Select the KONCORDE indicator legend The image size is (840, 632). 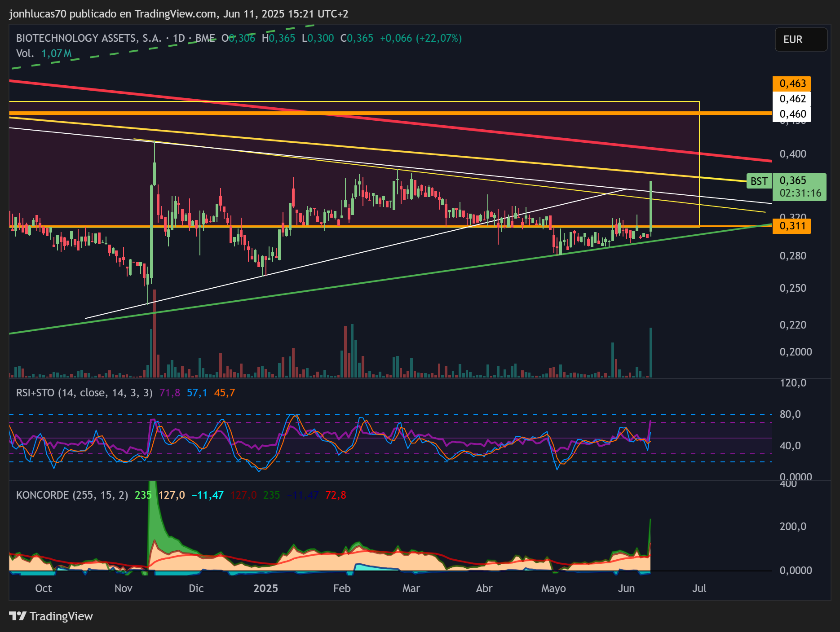click(x=72, y=495)
